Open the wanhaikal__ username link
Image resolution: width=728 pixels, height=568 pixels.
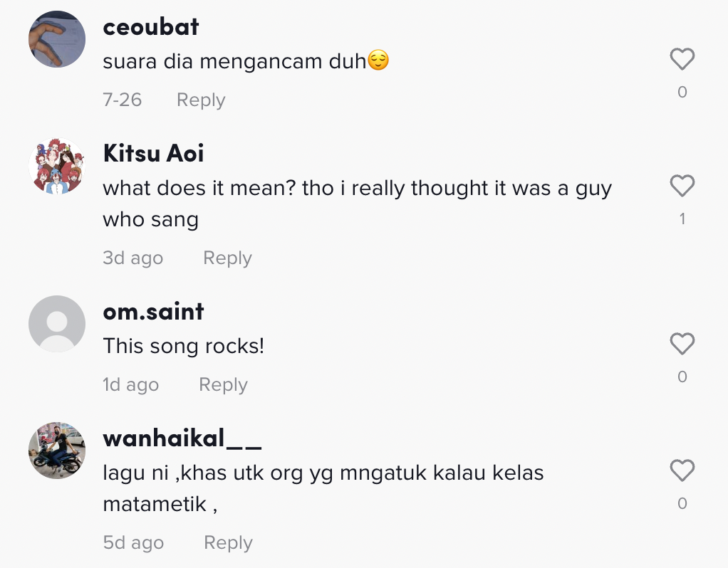(x=182, y=438)
